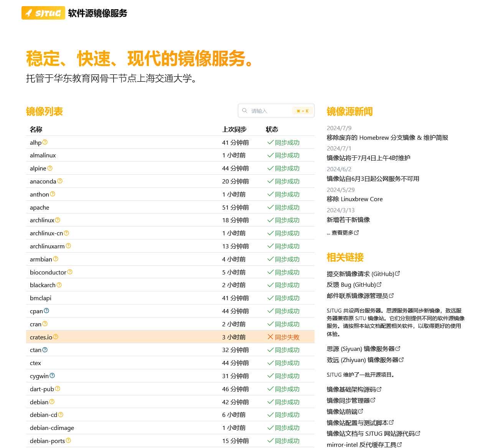Open news 新增若干新镜像

click(x=348, y=220)
